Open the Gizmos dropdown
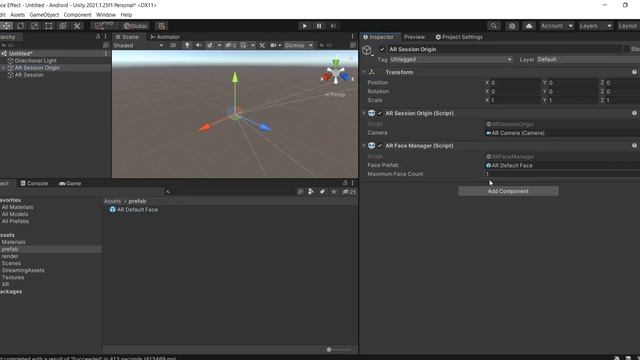Image resolution: width=640 pixels, height=360 pixels. [298, 45]
